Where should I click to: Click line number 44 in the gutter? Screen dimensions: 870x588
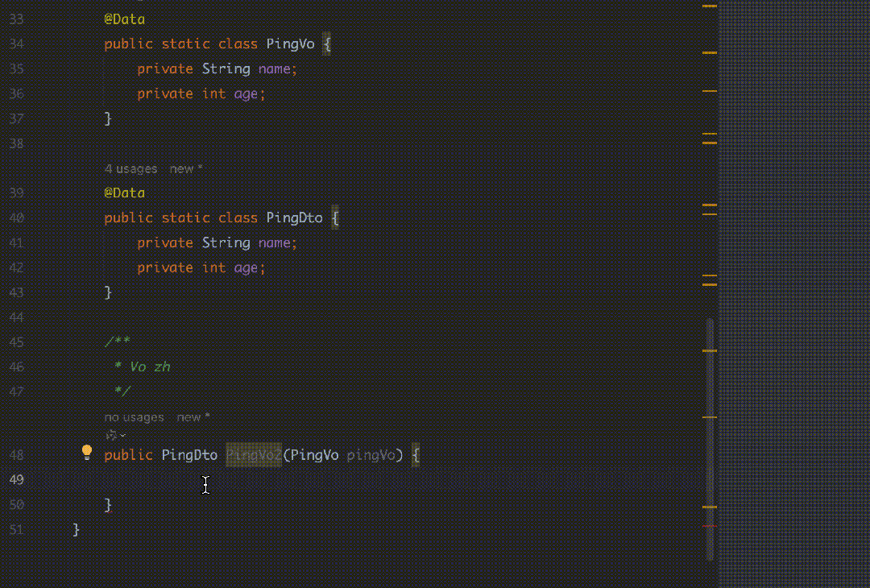17,317
